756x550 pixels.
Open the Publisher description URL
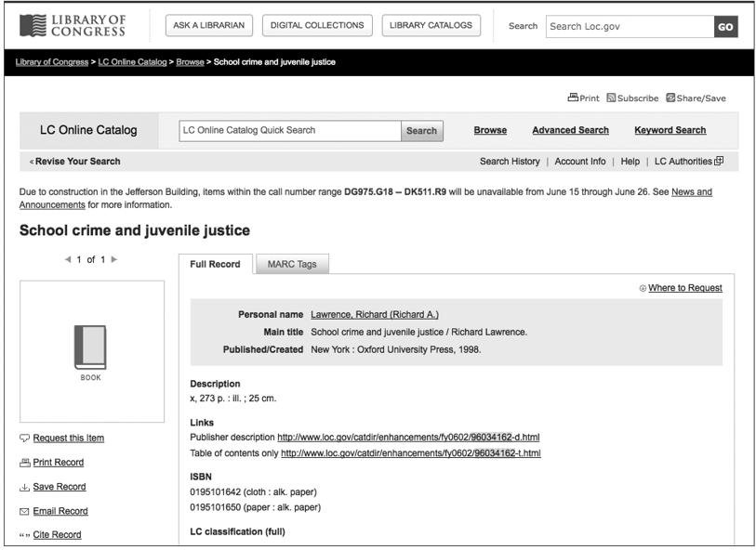pyautogui.click(x=408, y=438)
